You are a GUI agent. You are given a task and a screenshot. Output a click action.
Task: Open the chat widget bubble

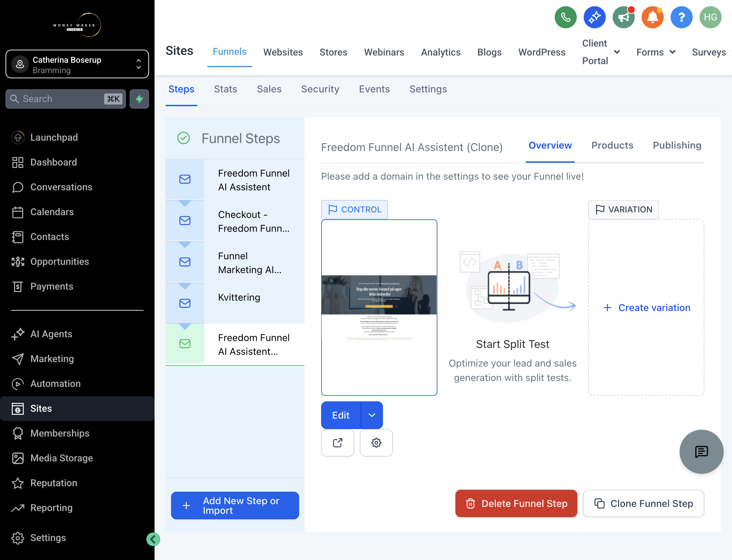[701, 451]
